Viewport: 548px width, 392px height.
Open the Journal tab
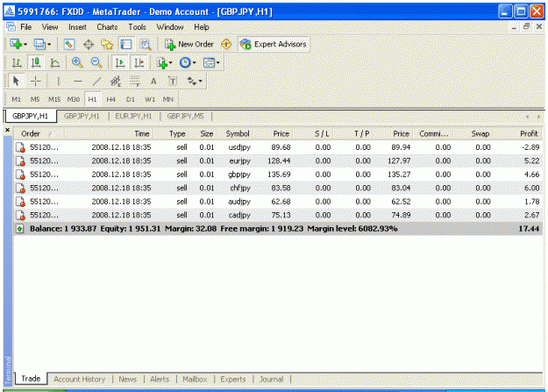point(271,379)
